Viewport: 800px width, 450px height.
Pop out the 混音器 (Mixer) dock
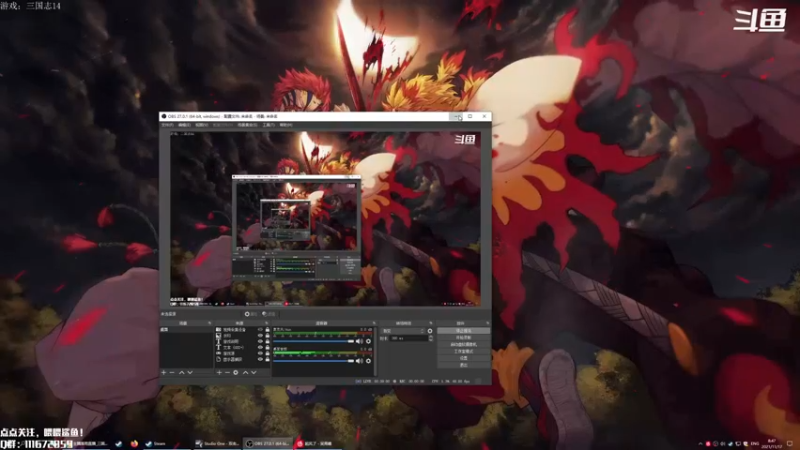click(374, 323)
